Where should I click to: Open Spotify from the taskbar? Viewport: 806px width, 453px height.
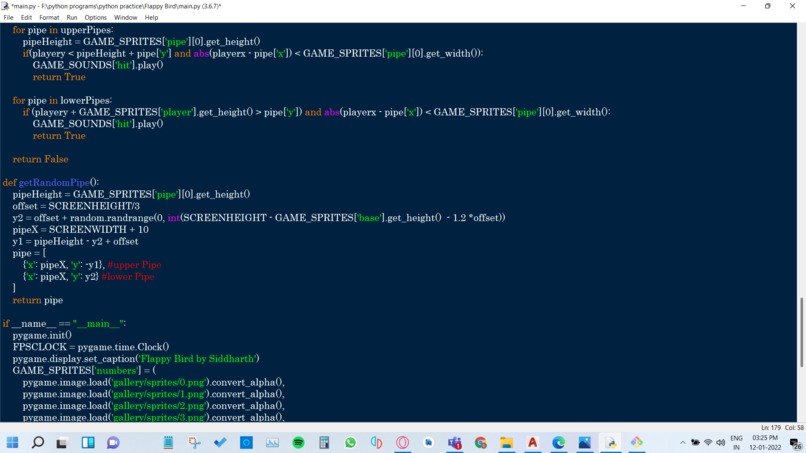(x=298, y=442)
